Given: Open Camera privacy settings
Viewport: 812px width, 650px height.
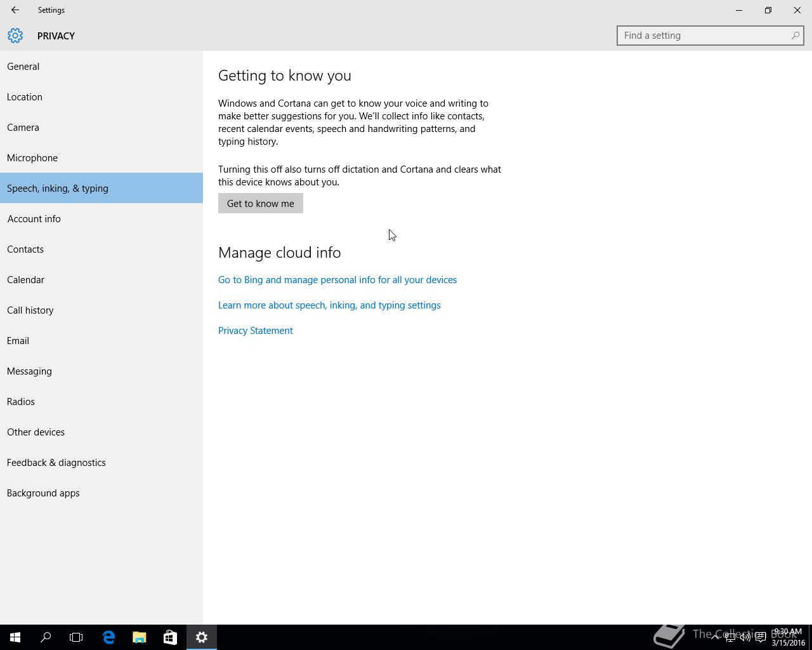Looking at the screenshot, I should coord(101,127).
